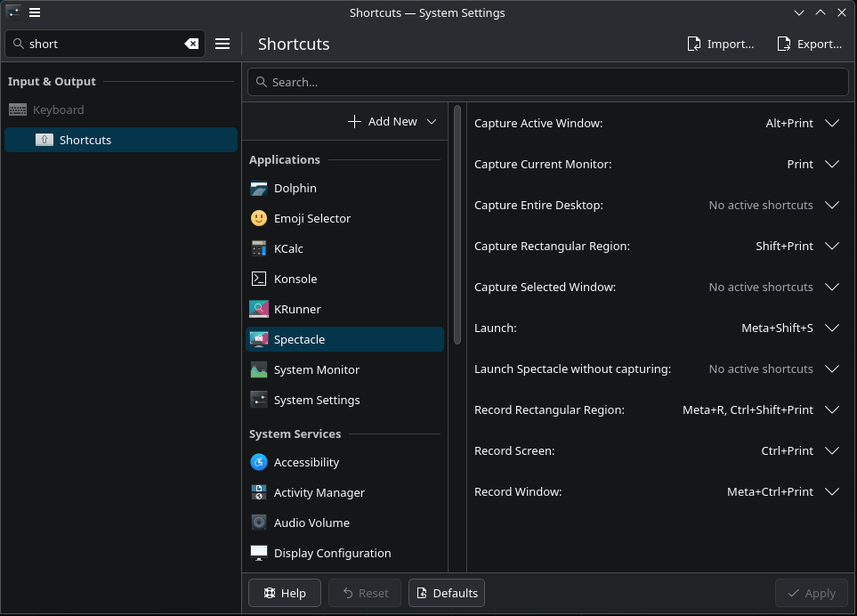Viewport: 857px width, 616px height.
Task: Click the Keyboard category icon
Action: click(18, 109)
